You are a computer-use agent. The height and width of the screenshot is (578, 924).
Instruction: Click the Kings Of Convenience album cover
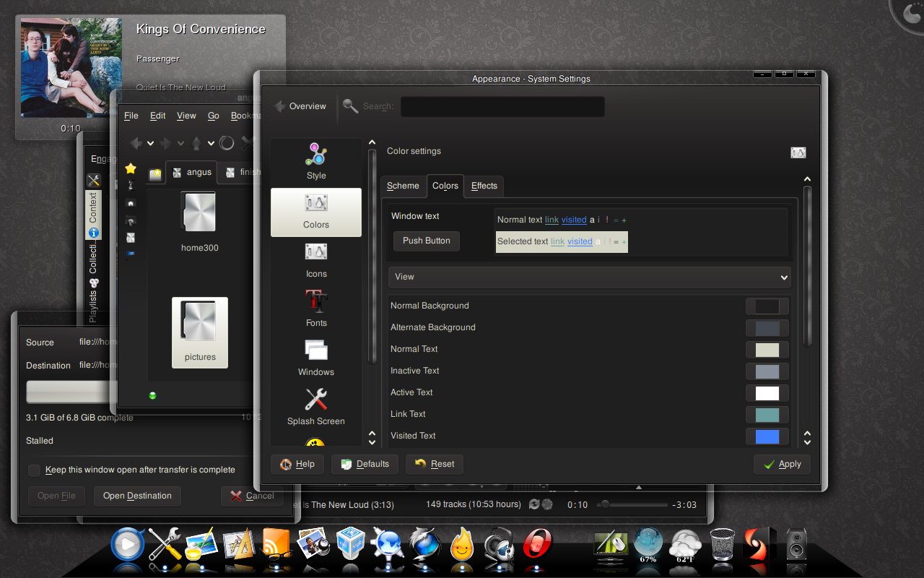[71, 69]
